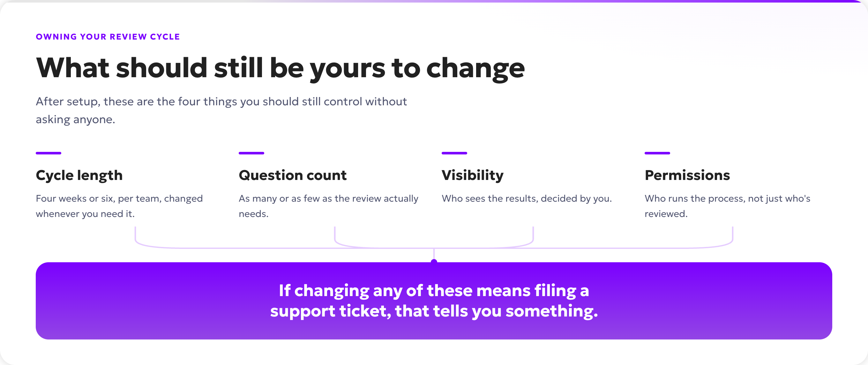The height and width of the screenshot is (365, 868).
Task: Click 'Four weeks or six, per team' description
Action: 119,206
